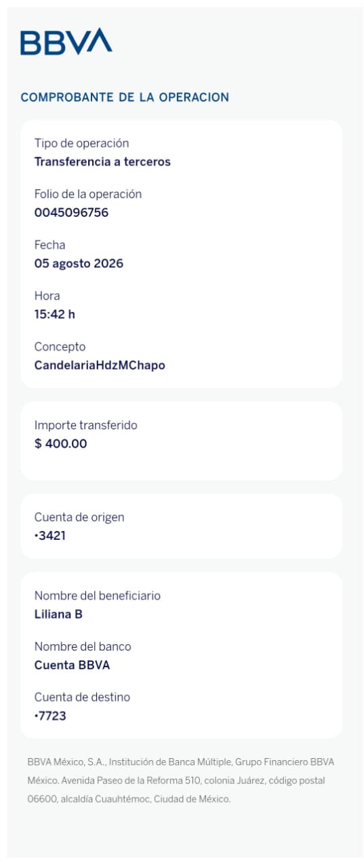
Task: Select folio number 0045096756
Action: [71, 213]
